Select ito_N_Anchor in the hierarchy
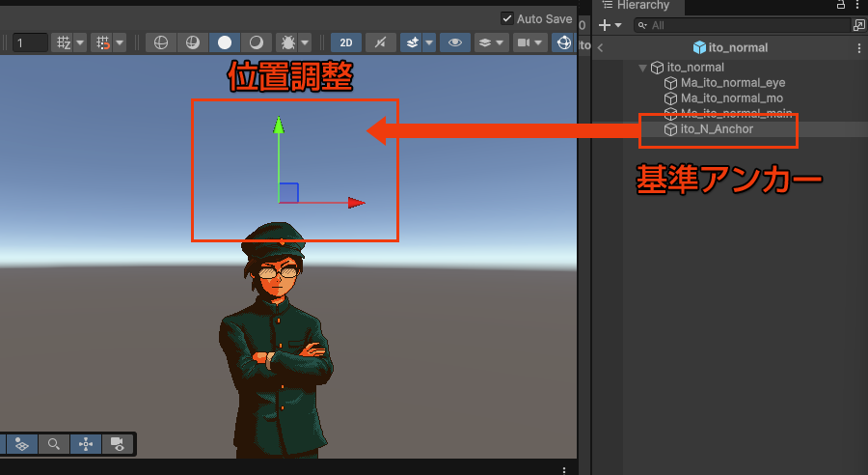This screenshot has height=475, width=868. pyautogui.click(x=717, y=128)
